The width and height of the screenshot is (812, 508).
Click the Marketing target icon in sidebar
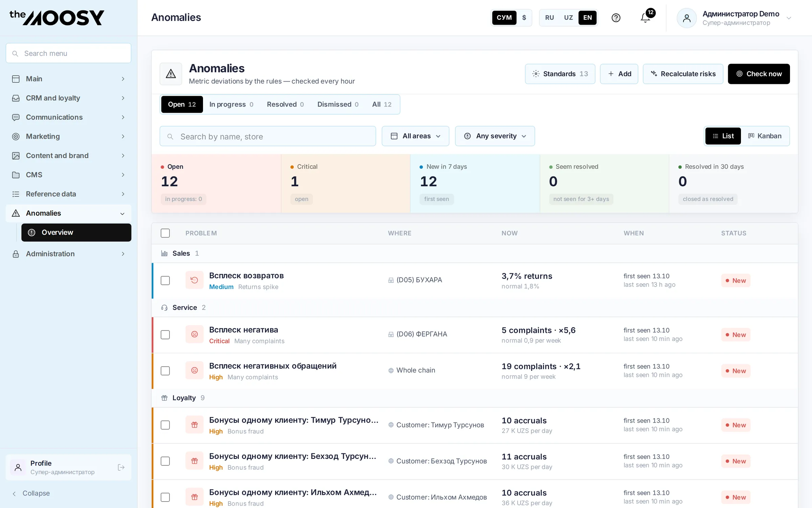[16, 136]
